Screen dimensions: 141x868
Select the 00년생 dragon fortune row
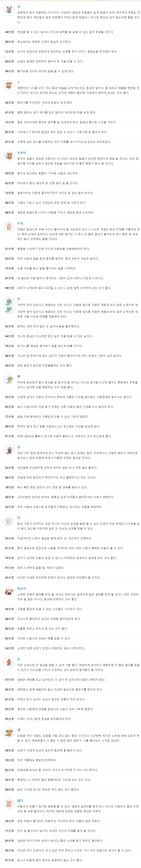pyautogui.click(x=70, y=366)
